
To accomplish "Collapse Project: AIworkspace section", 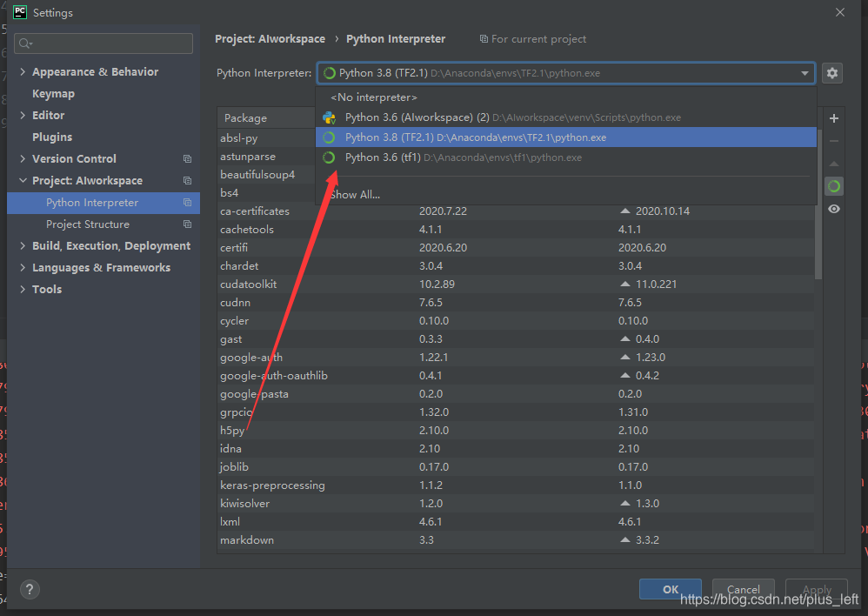I will 23,181.
